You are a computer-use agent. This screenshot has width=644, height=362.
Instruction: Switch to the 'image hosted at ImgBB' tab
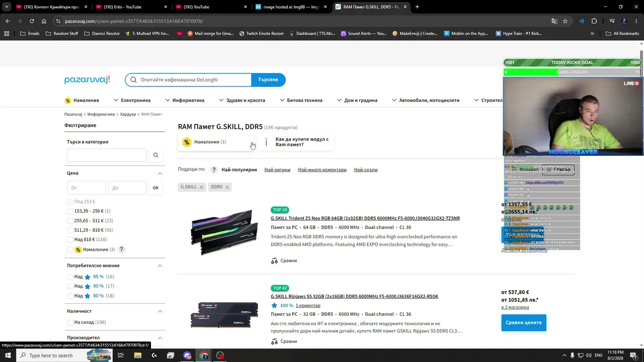[x=290, y=7]
